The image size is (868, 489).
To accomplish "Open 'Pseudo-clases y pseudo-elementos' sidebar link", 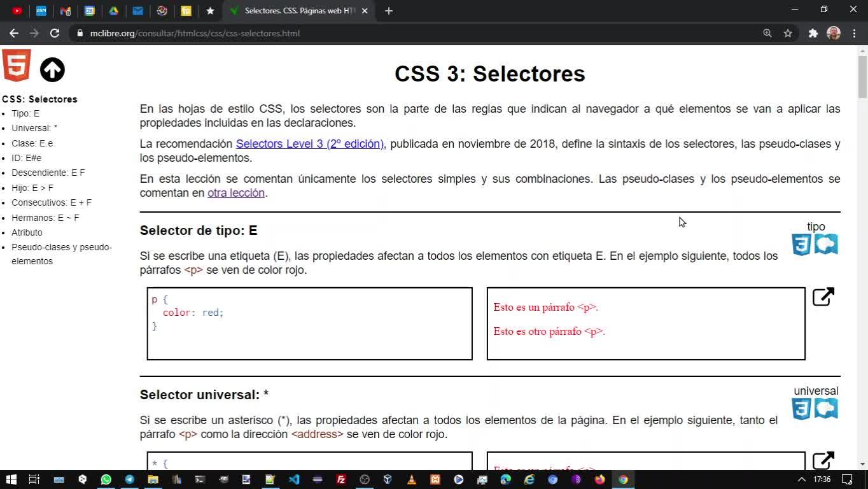I will pos(62,254).
